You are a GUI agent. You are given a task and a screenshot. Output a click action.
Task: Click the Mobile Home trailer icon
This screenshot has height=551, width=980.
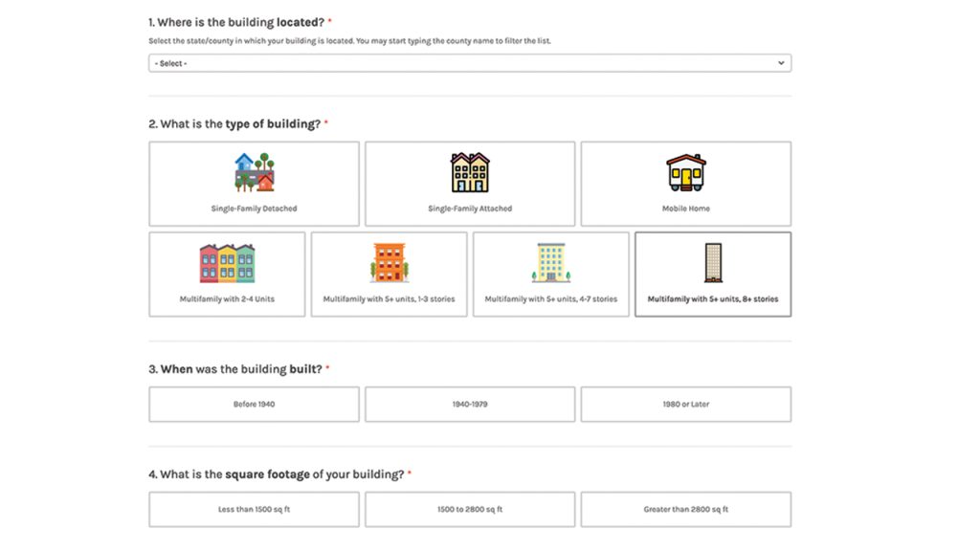pyautogui.click(x=685, y=172)
